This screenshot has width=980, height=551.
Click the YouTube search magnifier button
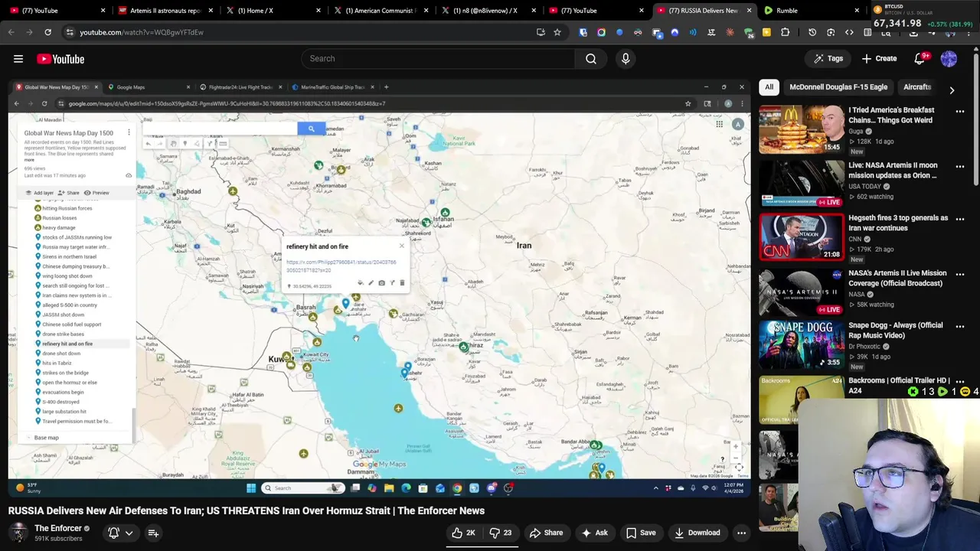tap(591, 59)
